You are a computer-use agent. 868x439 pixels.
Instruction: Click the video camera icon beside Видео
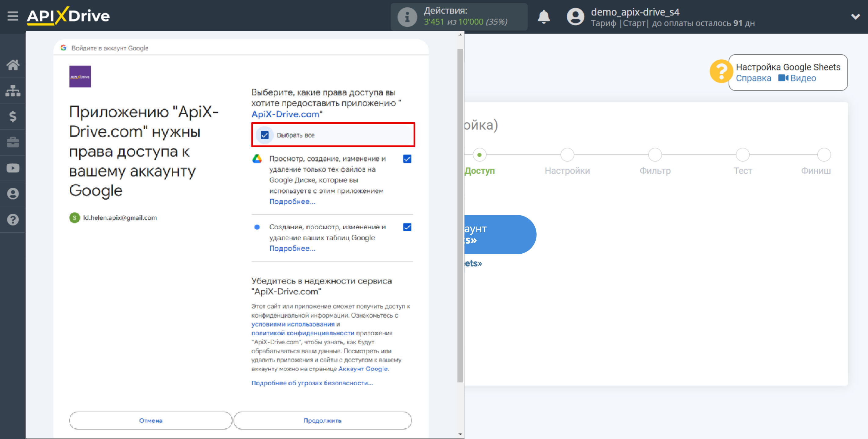pyautogui.click(x=783, y=78)
